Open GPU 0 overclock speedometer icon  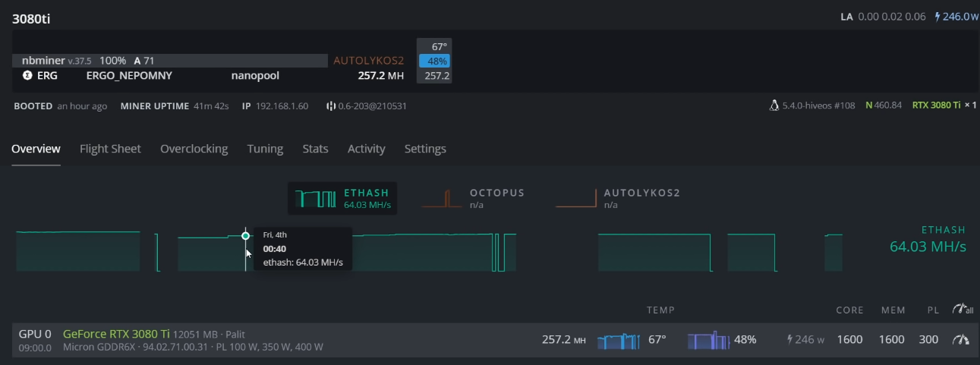960,340
